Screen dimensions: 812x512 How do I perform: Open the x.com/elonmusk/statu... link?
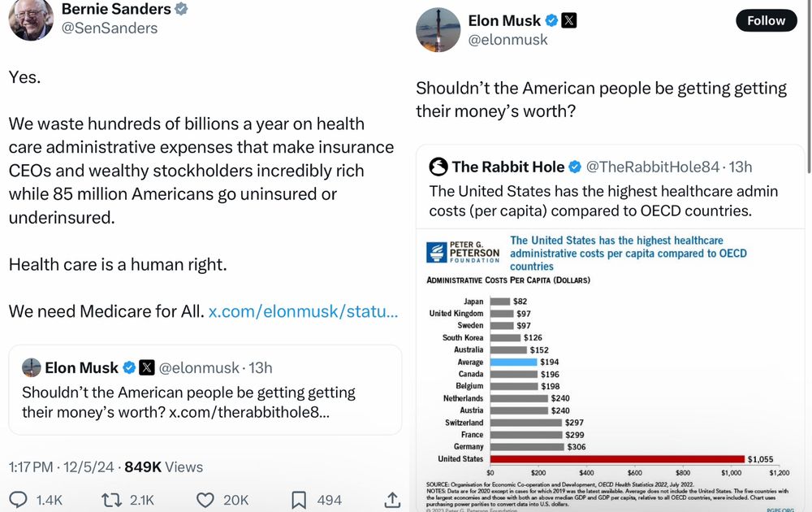point(303,311)
